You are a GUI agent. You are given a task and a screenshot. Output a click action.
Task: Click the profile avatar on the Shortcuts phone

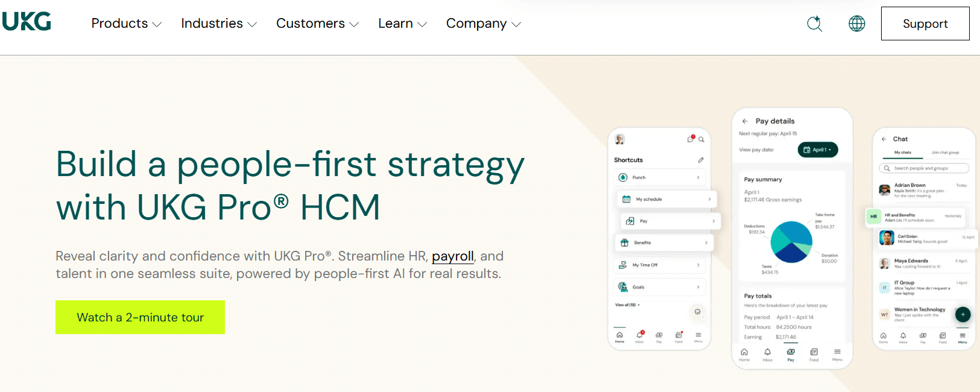tap(619, 139)
